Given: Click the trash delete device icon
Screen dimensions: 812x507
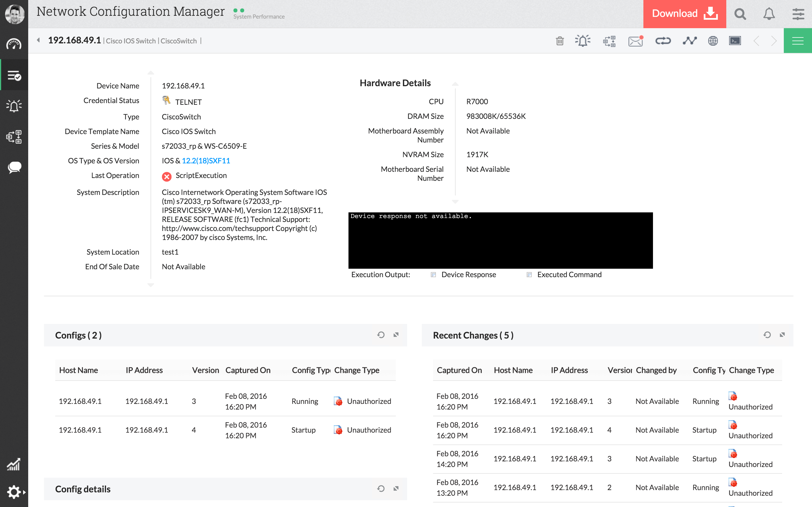Looking at the screenshot, I should (x=560, y=41).
